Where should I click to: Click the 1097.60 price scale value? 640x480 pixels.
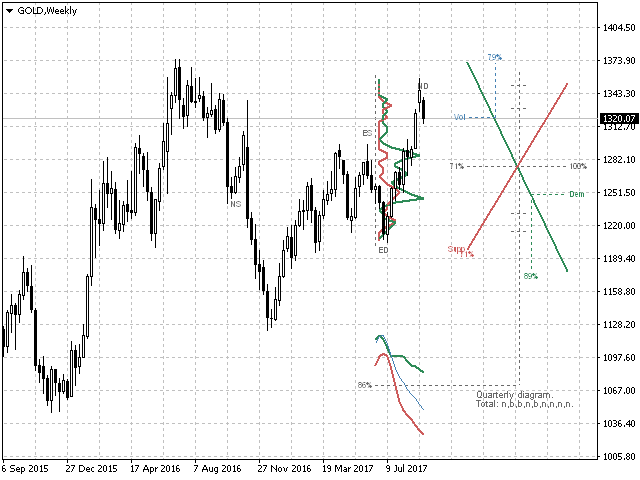pyautogui.click(x=619, y=358)
